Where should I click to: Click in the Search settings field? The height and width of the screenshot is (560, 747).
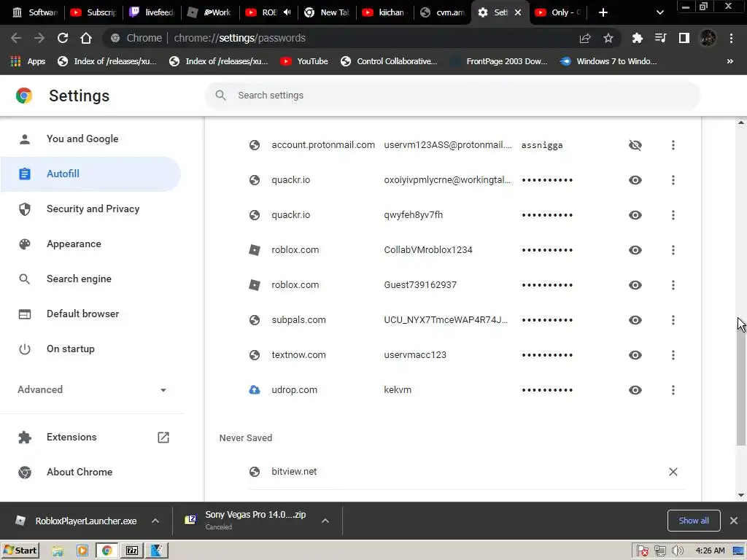pos(452,96)
